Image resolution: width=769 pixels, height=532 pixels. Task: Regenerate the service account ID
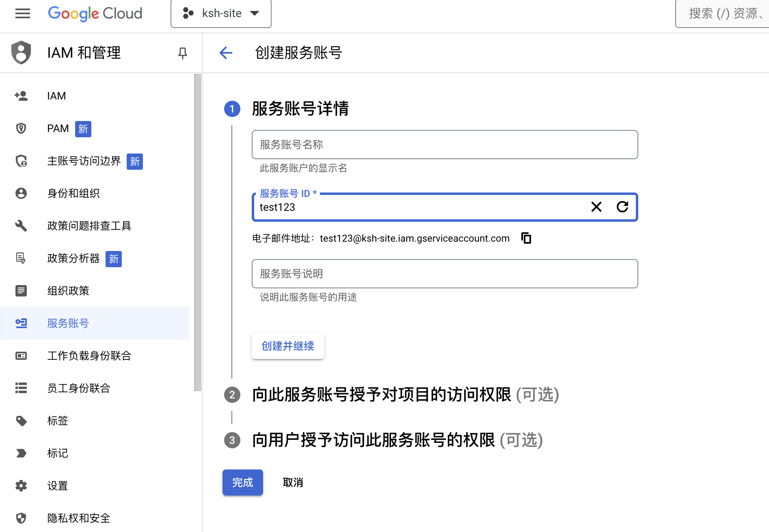point(622,207)
